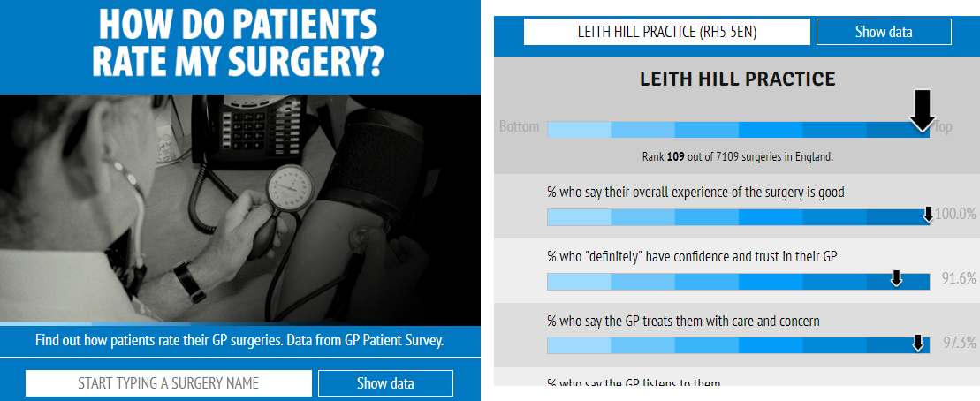Select the Leith Hill Practice (RH5 5EN) search box
980x401 pixels.
click(667, 32)
